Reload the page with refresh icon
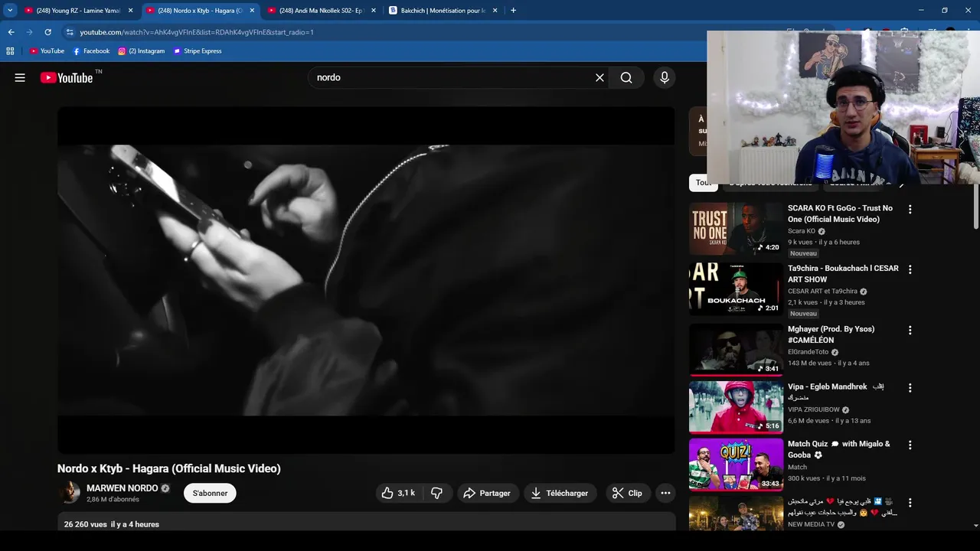The image size is (980, 551). 47,32
